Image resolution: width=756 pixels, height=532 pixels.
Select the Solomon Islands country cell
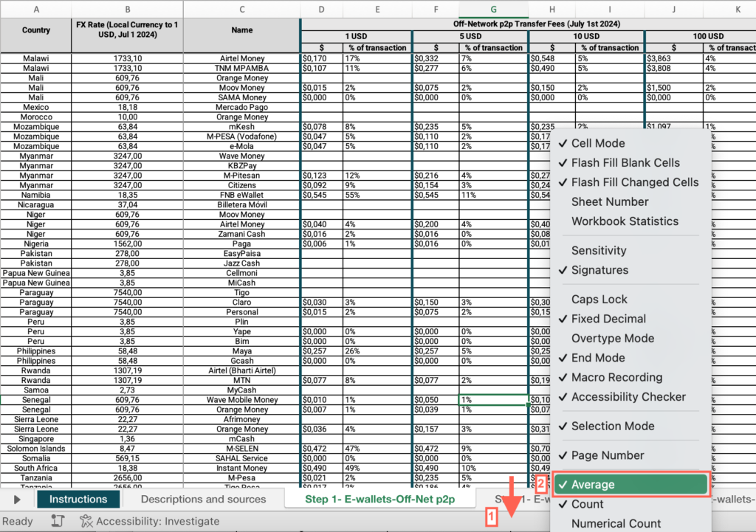tap(36, 448)
